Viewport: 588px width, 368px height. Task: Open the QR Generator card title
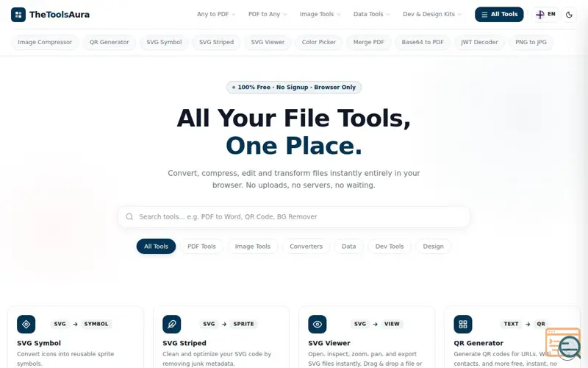(x=478, y=343)
